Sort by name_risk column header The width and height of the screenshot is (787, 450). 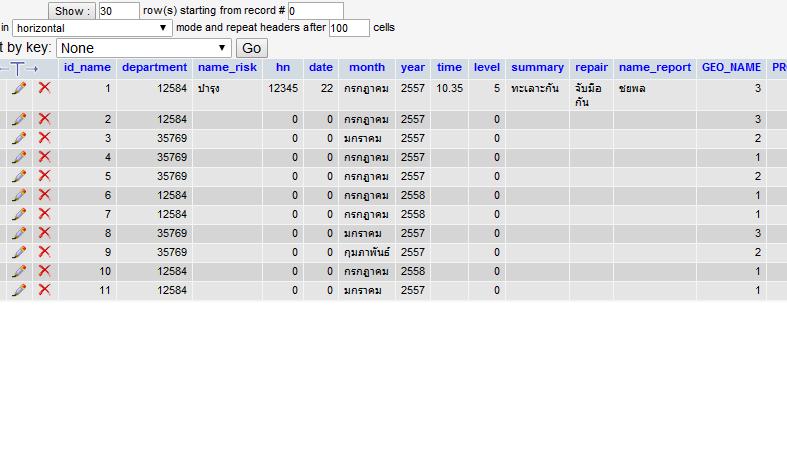[x=227, y=67]
